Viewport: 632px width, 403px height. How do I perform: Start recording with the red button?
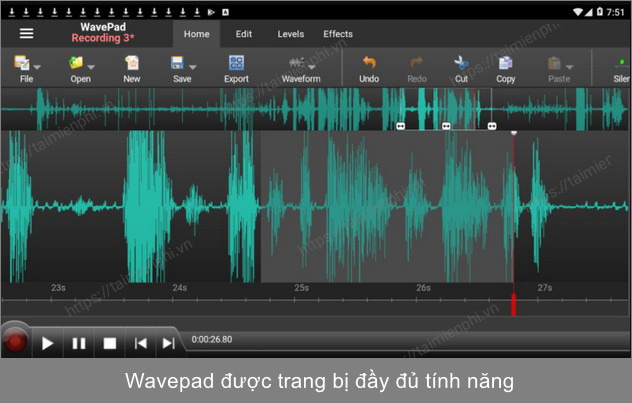coord(15,342)
